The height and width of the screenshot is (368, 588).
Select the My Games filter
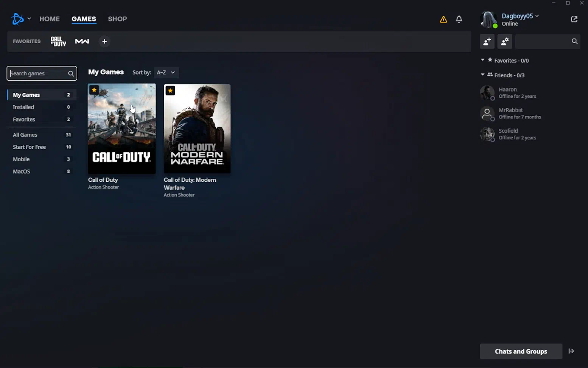tap(42, 95)
